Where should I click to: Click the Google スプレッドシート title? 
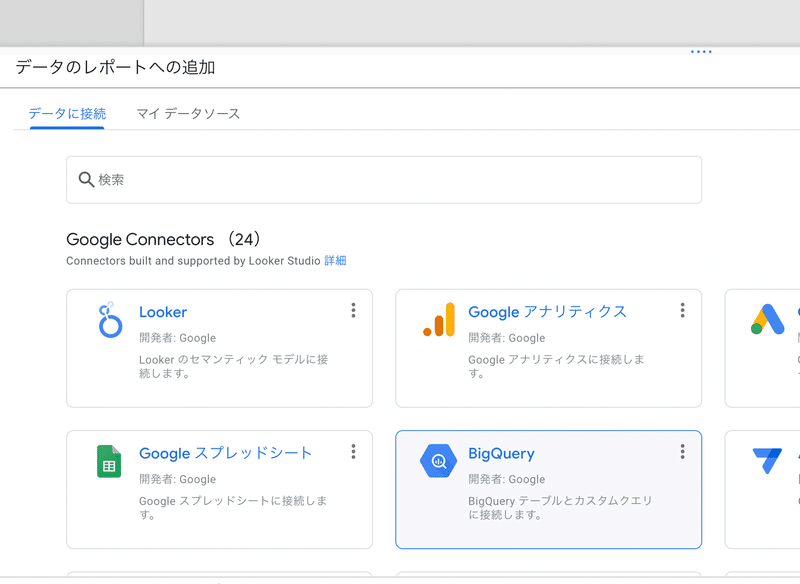pyautogui.click(x=225, y=453)
